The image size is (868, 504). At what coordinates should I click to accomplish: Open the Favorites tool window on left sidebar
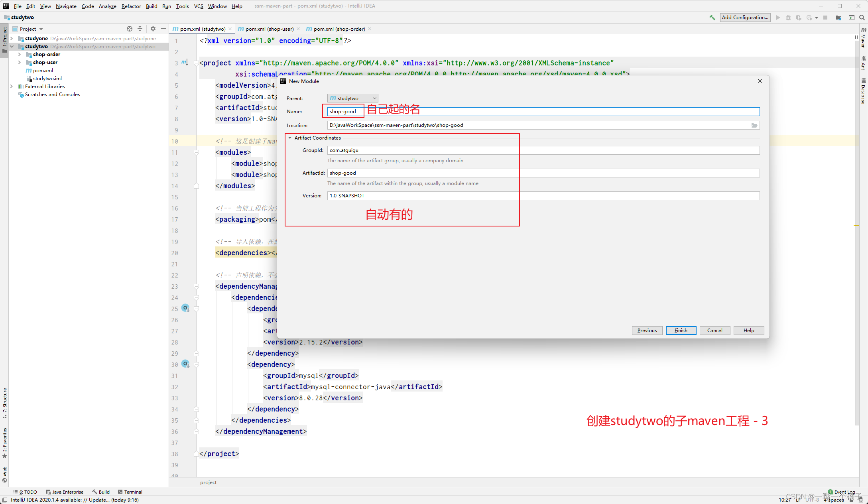(x=5, y=443)
